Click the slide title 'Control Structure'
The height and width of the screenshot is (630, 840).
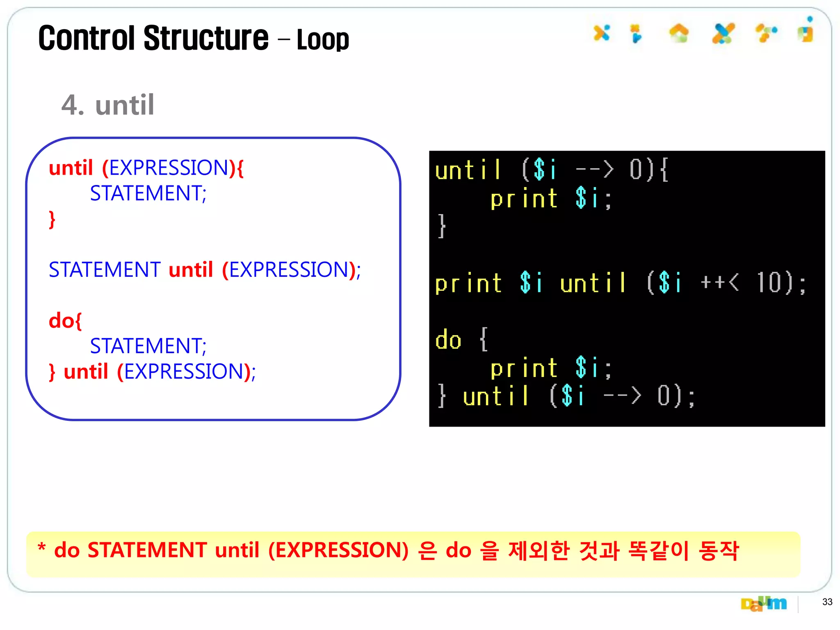coord(153,38)
